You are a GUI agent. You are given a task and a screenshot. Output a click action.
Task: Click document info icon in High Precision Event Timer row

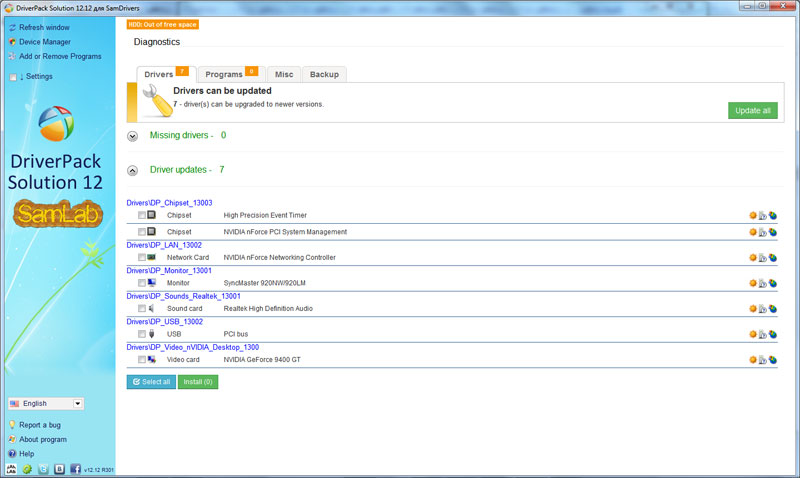(763, 216)
